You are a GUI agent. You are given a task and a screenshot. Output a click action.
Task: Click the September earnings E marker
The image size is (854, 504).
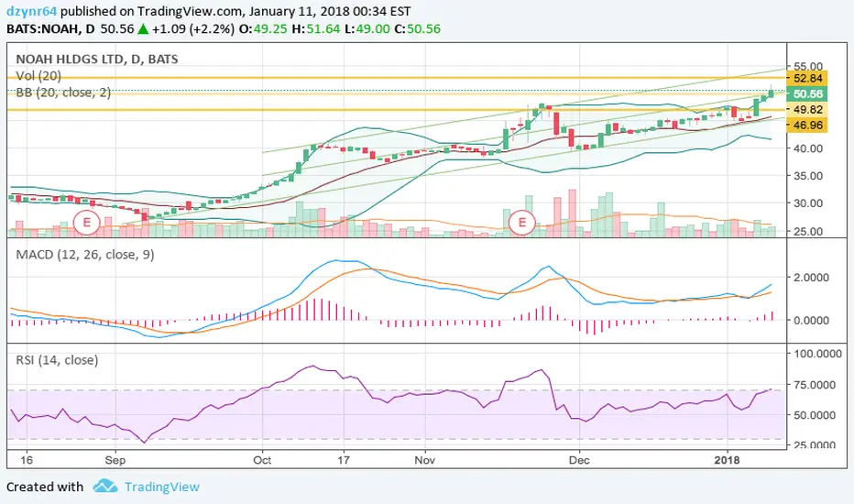pos(87,223)
